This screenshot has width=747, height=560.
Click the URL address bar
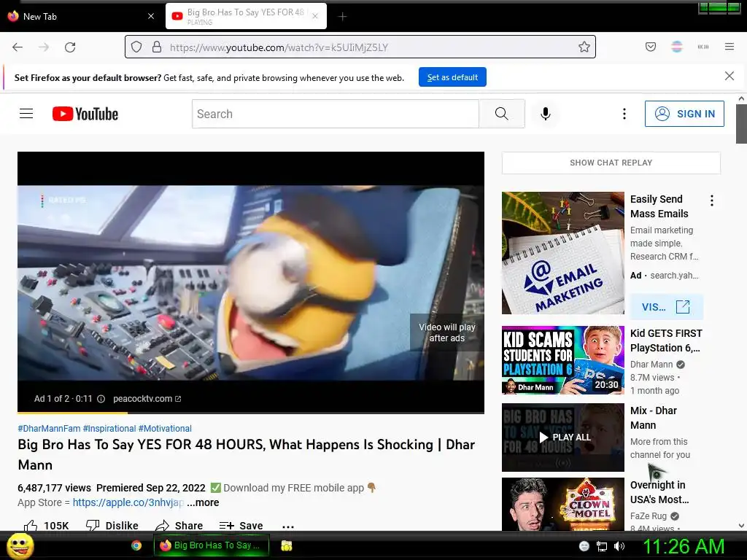pyautogui.click(x=360, y=47)
